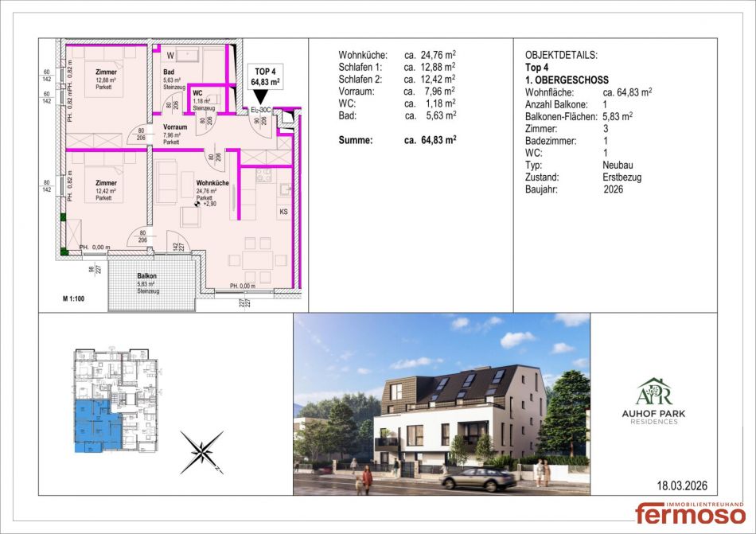Select the 'Baujahr: 2026' detail row

point(575,189)
